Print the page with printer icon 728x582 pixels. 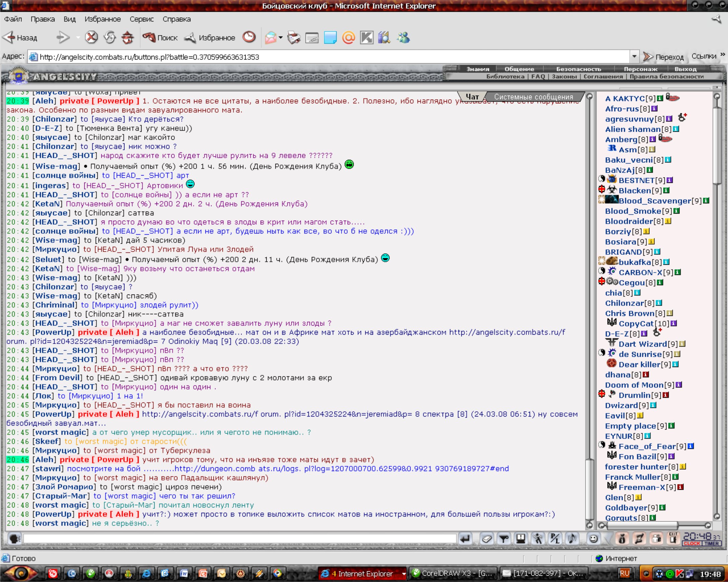tap(294, 37)
